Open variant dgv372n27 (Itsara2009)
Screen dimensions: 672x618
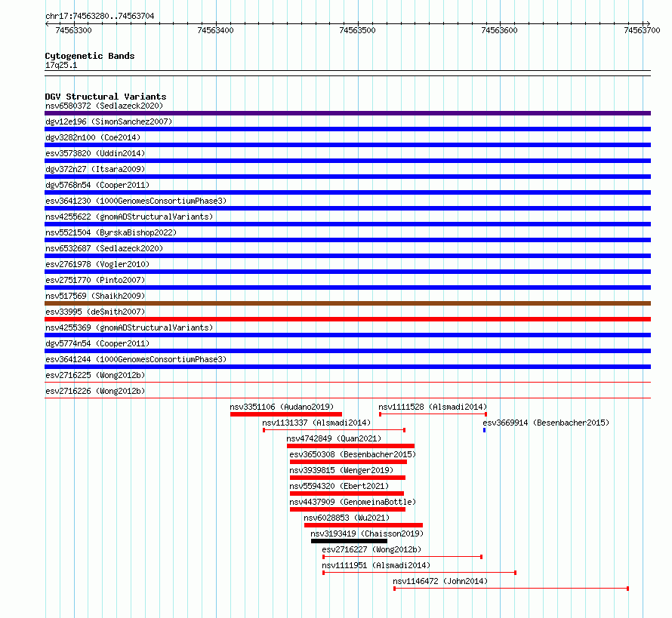point(95,169)
